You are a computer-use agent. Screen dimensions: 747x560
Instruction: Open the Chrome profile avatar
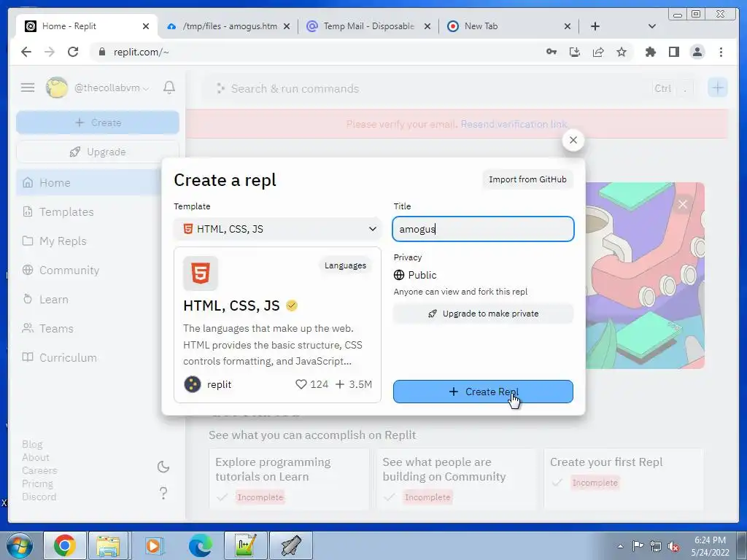pos(697,52)
